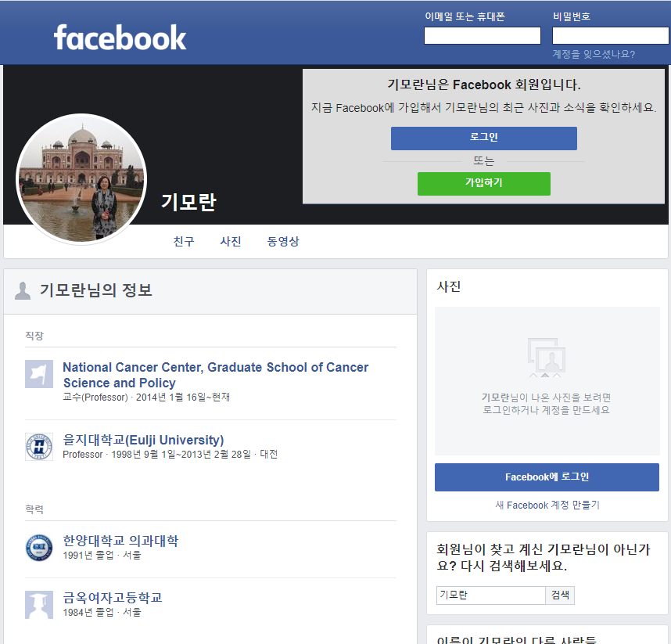The image size is (671, 644).
Task: Click the National Cancer Center flag icon
Action: 39,374
